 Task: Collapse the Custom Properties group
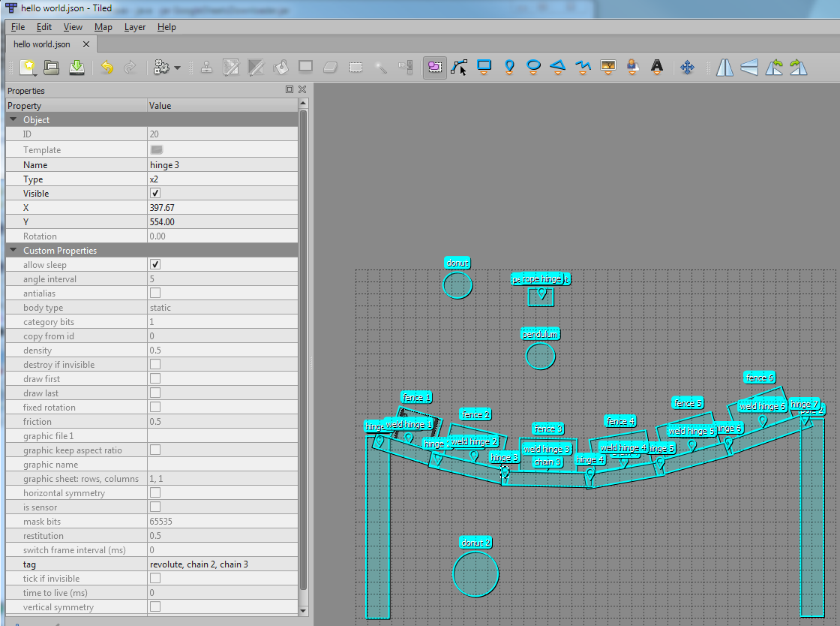click(x=13, y=250)
